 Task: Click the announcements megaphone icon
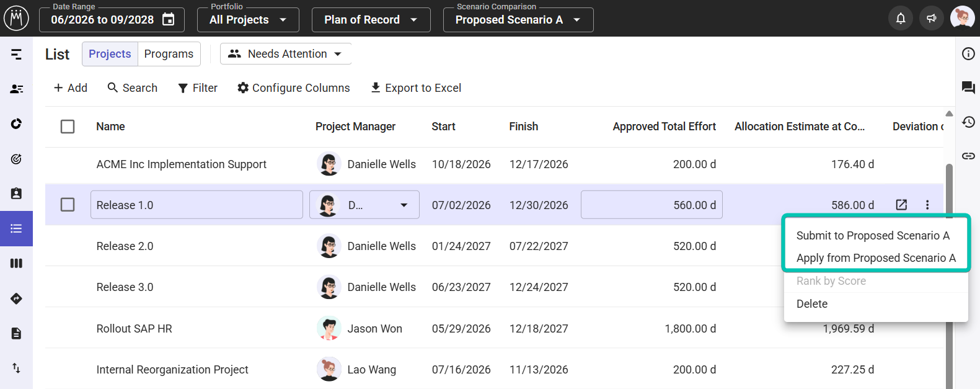tap(931, 19)
